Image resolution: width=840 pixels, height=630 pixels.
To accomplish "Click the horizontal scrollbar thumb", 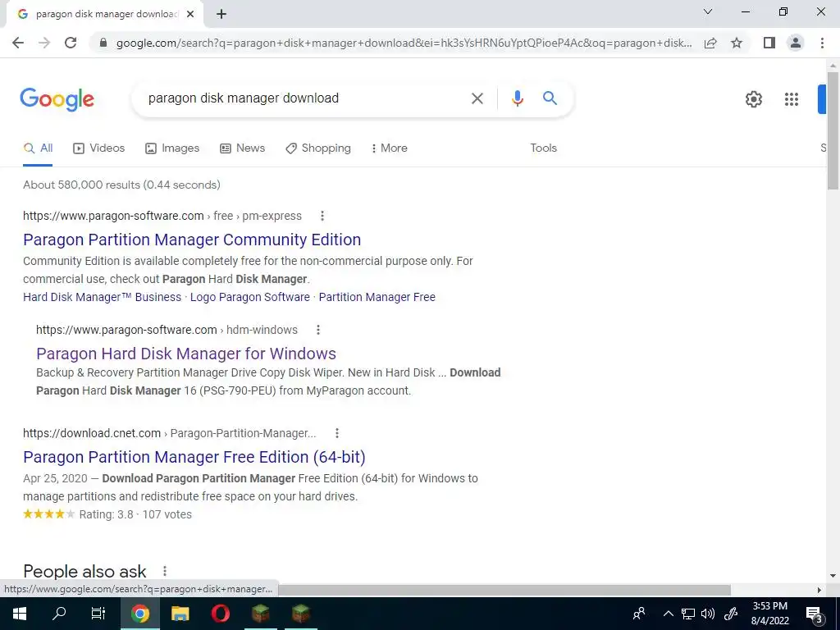I will pos(504,591).
